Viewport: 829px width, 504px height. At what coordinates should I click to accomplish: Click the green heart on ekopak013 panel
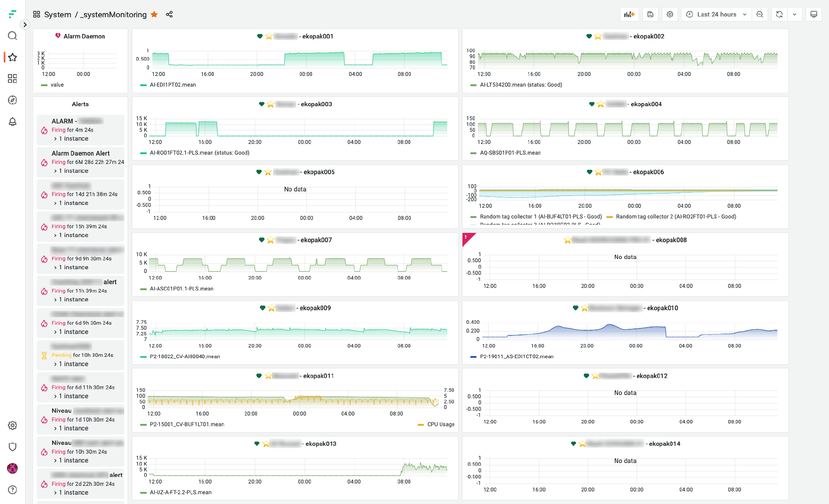[257, 444]
